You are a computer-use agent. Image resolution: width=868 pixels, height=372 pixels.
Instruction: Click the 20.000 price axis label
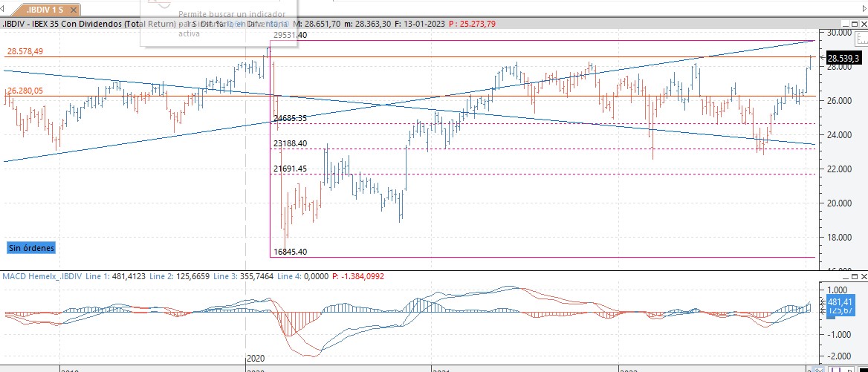841,203
